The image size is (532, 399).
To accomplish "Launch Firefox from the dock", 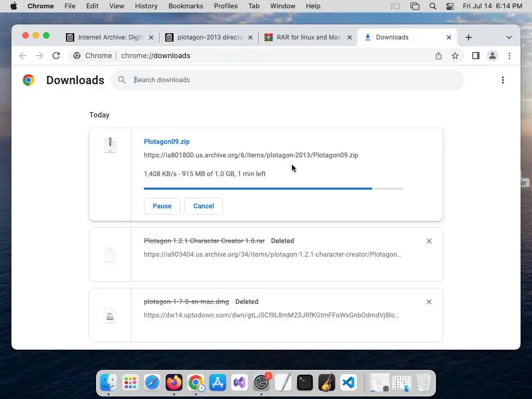I will tap(174, 383).
